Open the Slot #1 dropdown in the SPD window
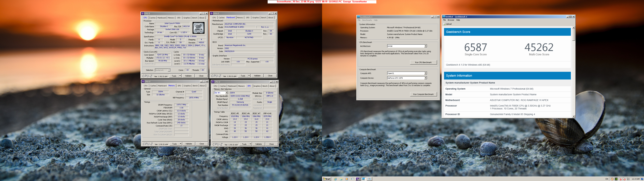The image size is (644, 181). (227, 93)
